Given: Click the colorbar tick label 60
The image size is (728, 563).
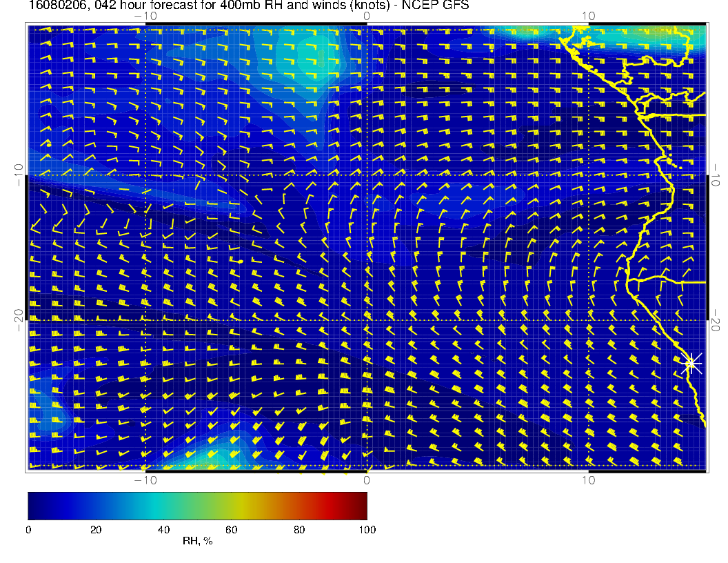Looking at the screenshot, I should tap(231, 530).
